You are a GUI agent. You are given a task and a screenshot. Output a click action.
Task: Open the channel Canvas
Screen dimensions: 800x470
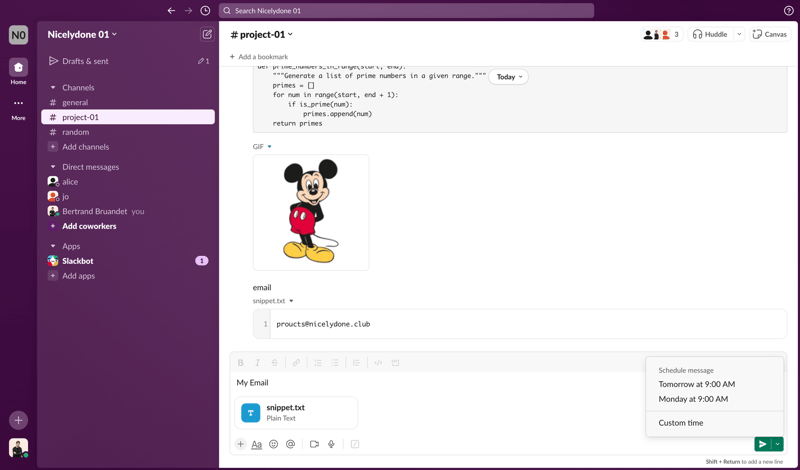(x=769, y=34)
